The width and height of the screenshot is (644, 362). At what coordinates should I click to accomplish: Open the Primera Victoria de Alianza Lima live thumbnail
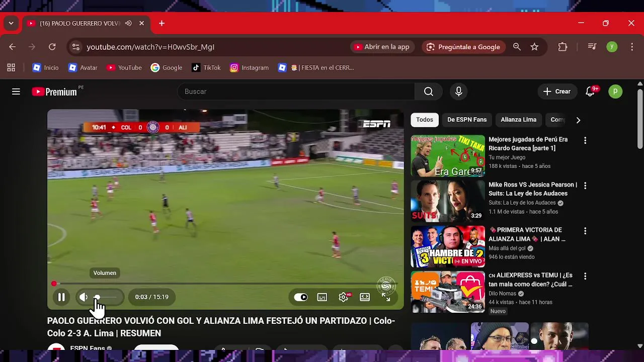pos(448,246)
